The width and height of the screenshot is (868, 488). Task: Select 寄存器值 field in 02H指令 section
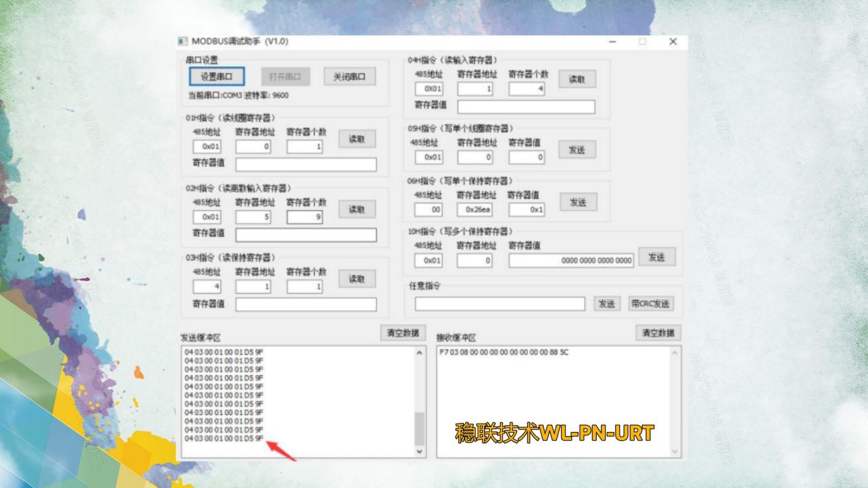click(x=306, y=235)
